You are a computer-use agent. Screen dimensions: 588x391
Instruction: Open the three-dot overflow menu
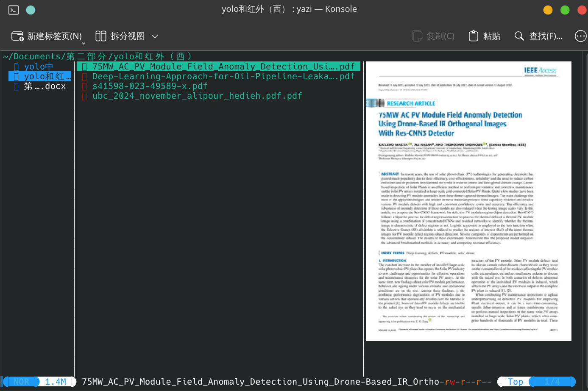click(580, 36)
